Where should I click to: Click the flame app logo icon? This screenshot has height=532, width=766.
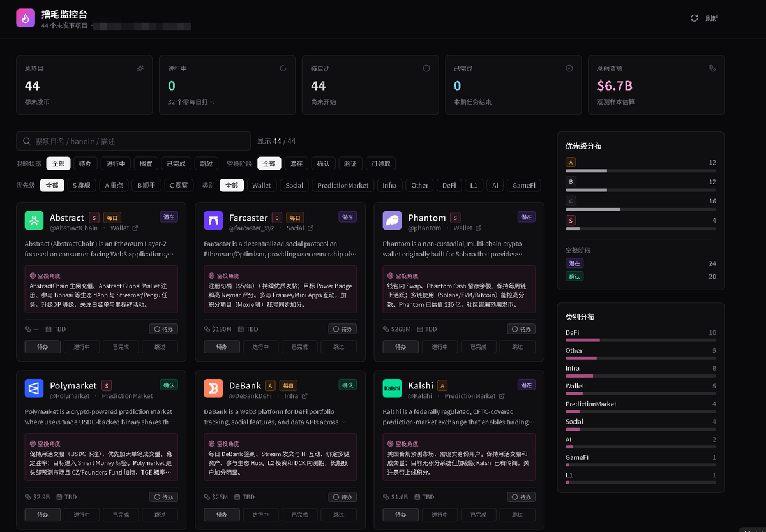tap(26, 18)
